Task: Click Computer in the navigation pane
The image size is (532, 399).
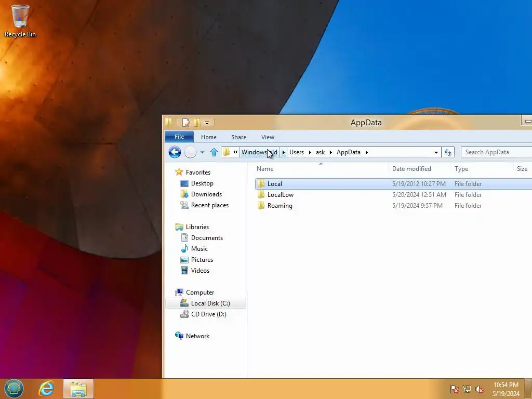Action: click(200, 292)
